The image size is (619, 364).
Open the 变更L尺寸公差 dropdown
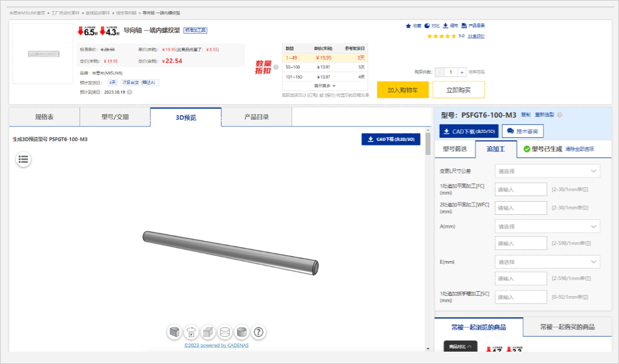pyautogui.click(x=547, y=171)
